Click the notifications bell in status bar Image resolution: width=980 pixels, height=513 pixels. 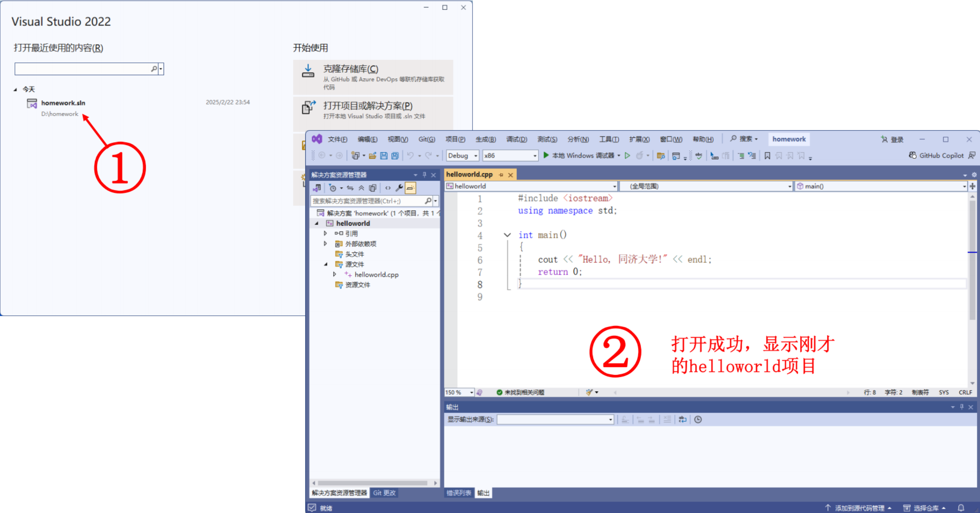click(961, 508)
